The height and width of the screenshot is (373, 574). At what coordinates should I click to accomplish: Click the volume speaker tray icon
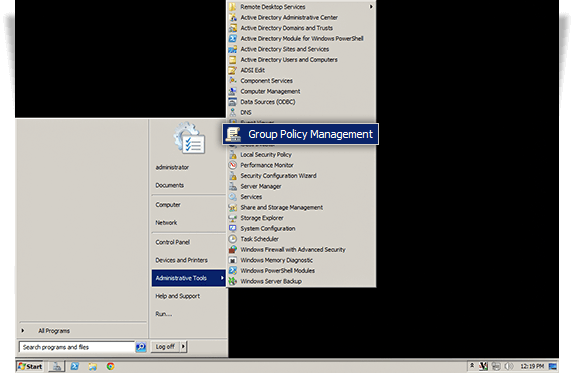point(508,366)
